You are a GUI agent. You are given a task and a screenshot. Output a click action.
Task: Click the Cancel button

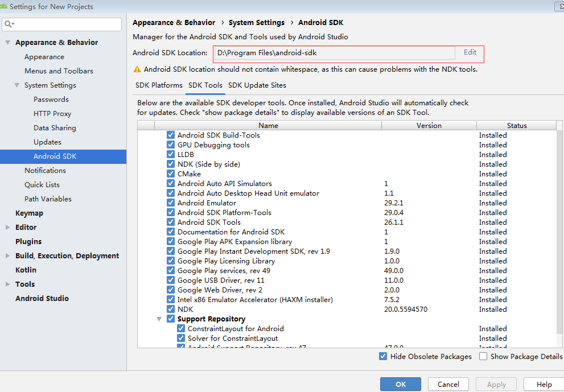[448, 385]
